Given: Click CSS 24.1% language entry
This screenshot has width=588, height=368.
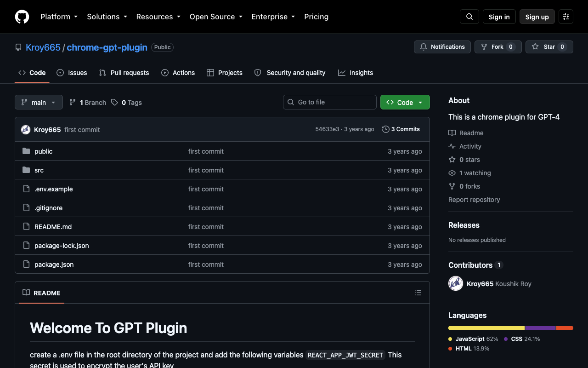Looking at the screenshot, I should [522, 339].
